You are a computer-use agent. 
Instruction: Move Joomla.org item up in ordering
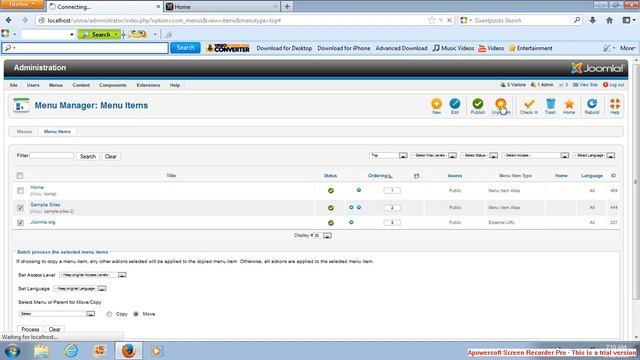[351, 222]
